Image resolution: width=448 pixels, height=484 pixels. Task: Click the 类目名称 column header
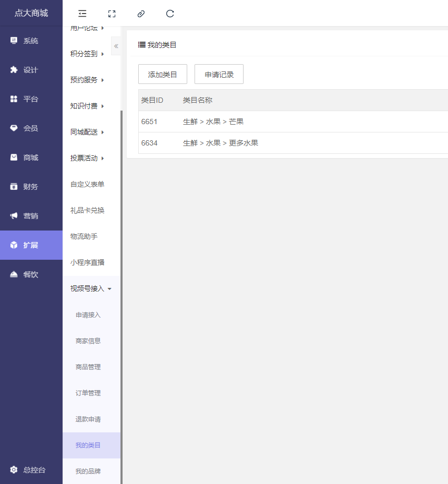198,100
